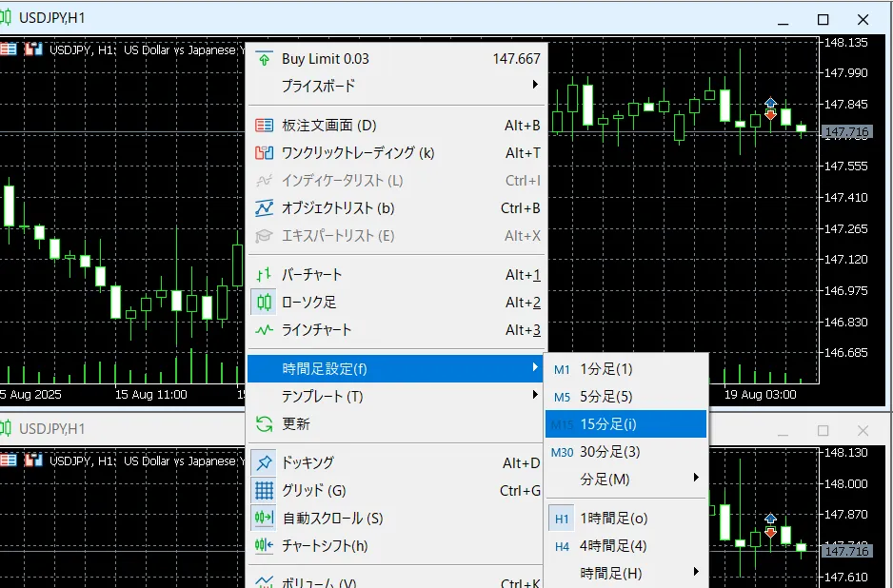Click the M1 1分足 timeframe icon
Screen dimensions: 893x588
pos(563,369)
